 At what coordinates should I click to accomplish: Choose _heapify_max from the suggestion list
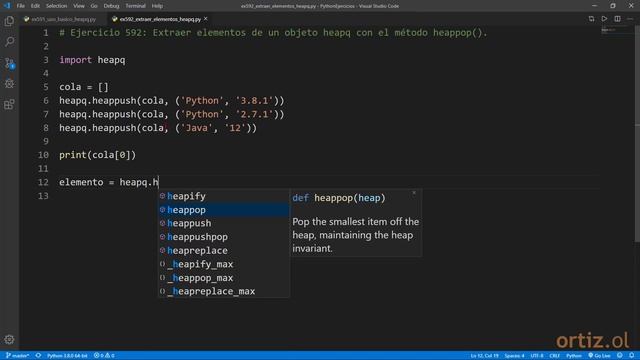(224, 264)
